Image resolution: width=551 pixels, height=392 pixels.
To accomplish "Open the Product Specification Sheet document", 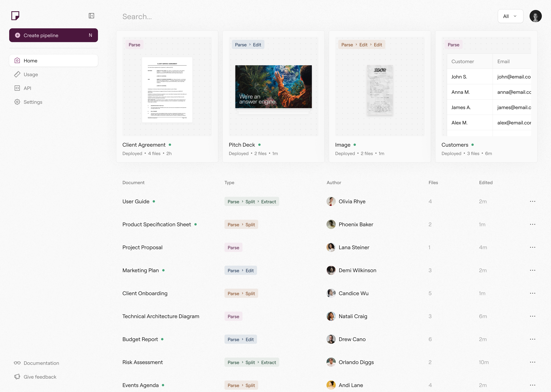I will coord(156,224).
